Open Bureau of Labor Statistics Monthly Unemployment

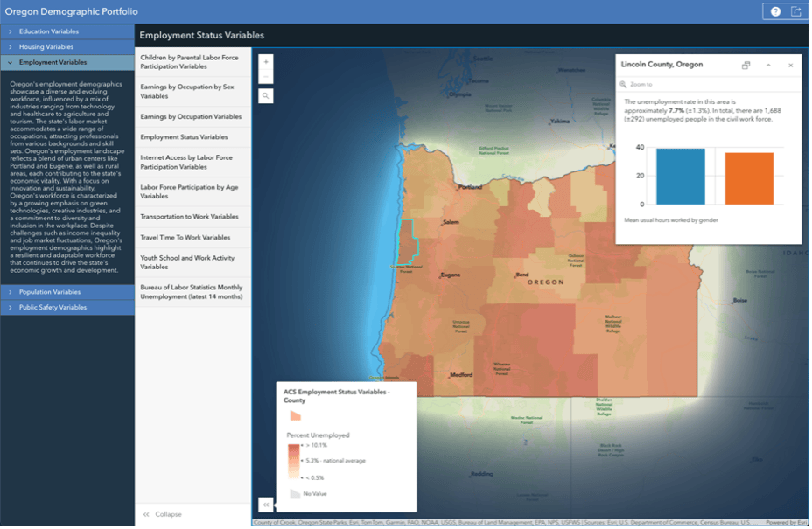193,292
